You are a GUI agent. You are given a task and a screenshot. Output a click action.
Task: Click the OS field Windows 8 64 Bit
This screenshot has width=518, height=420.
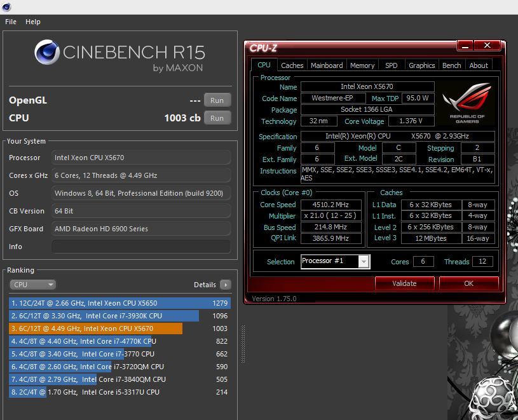tap(141, 193)
